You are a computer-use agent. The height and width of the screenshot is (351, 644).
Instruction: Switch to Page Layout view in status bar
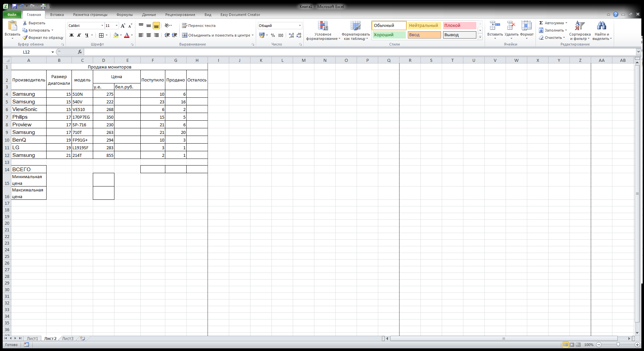[572, 345]
